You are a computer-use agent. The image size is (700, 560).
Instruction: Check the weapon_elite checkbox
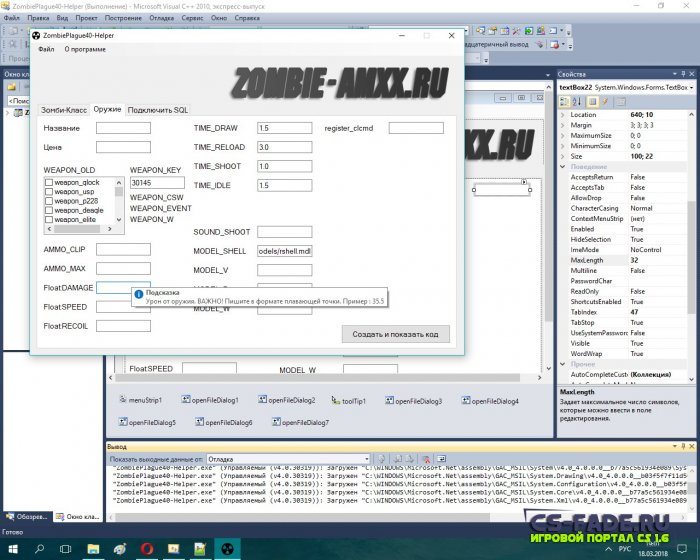click(x=49, y=220)
